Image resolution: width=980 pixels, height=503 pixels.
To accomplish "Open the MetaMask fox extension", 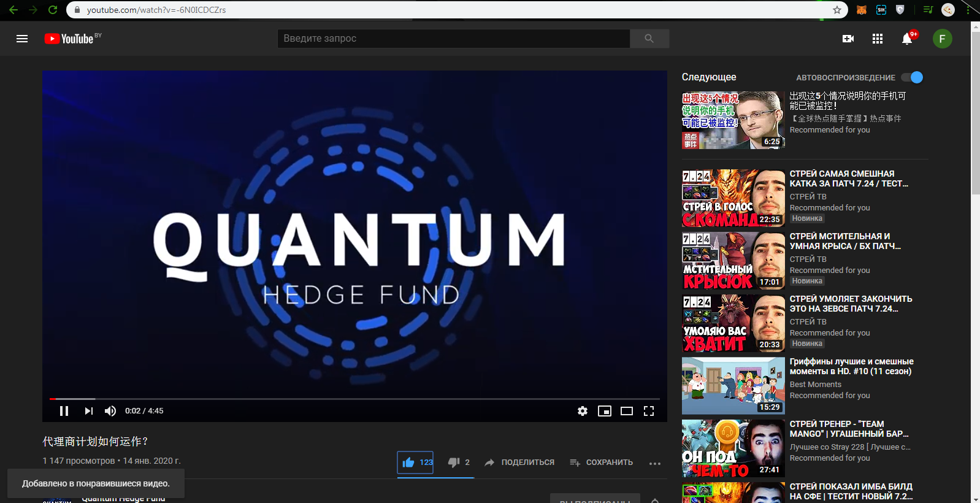I will point(862,10).
